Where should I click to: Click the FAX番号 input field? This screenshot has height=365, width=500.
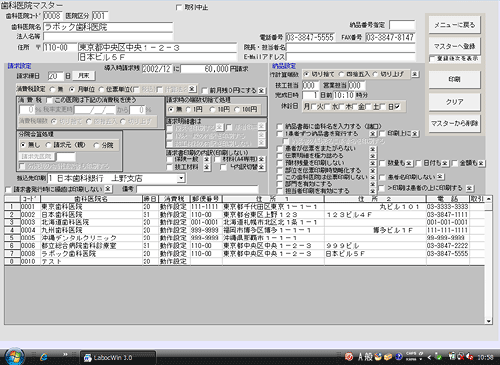click(x=390, y=37)
